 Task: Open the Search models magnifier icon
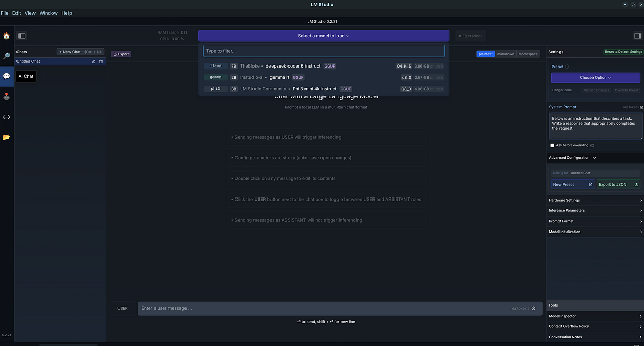pos(6,56)
